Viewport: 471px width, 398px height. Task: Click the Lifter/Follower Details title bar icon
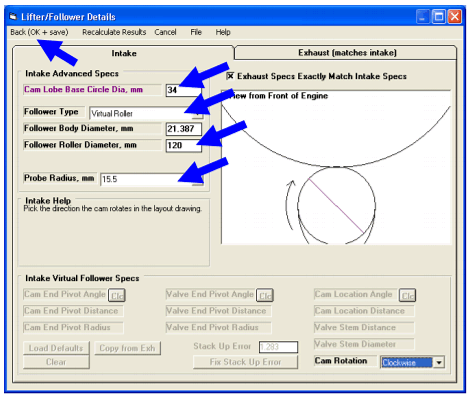[x=13, y=16]
